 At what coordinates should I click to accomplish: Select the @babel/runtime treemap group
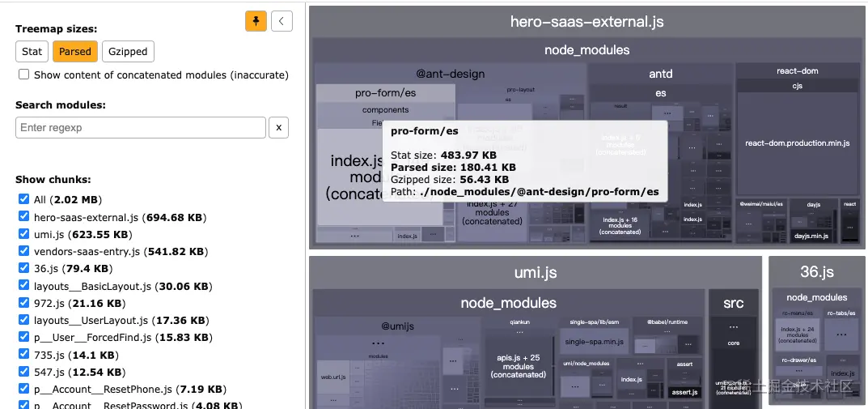(667, 322)
